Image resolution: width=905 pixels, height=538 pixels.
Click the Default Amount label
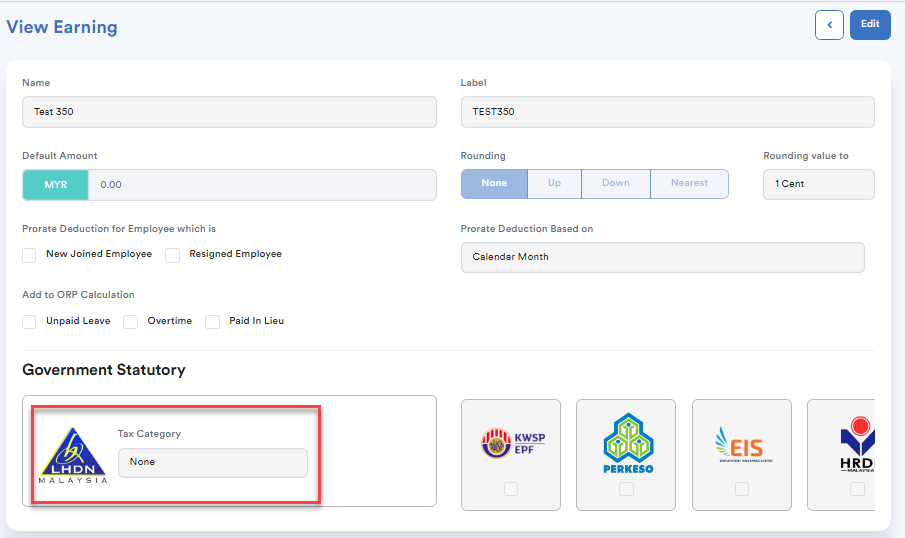(x=59, y=156)
